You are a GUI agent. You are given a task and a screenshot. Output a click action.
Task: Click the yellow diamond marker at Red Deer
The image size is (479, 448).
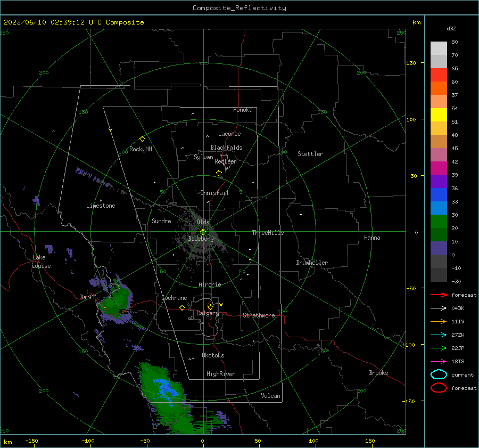pos(219,173)
